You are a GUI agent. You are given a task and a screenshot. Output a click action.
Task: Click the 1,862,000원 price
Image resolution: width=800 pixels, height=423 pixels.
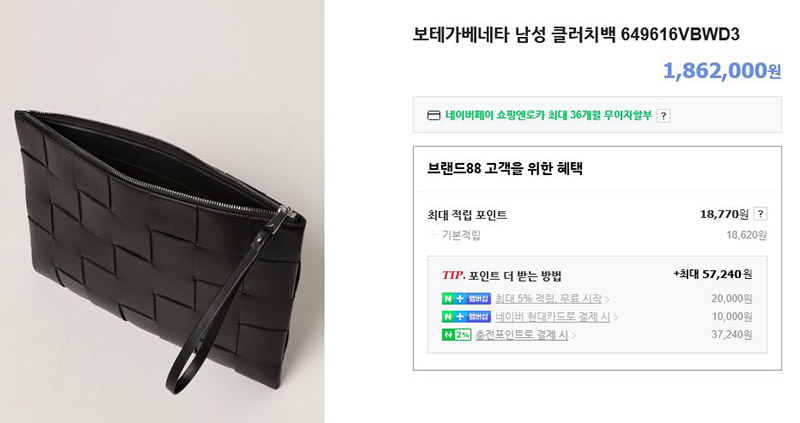[x=722, y=71]
